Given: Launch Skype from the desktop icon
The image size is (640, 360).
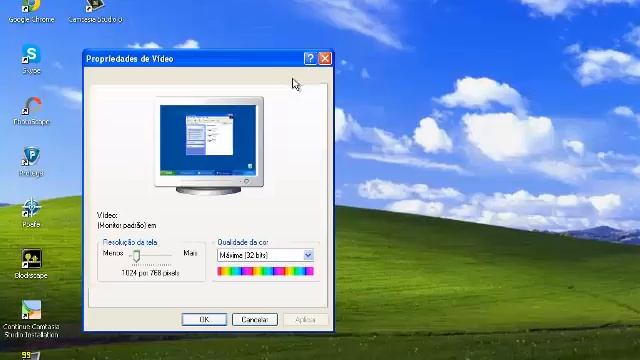Looking at the screenshot, I should point(31,59).
